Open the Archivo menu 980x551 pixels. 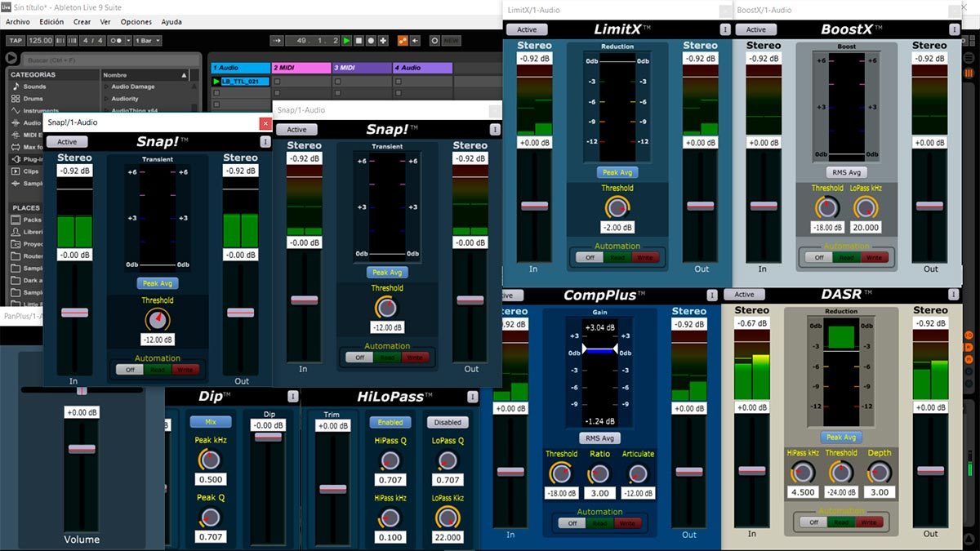point(17,22)
